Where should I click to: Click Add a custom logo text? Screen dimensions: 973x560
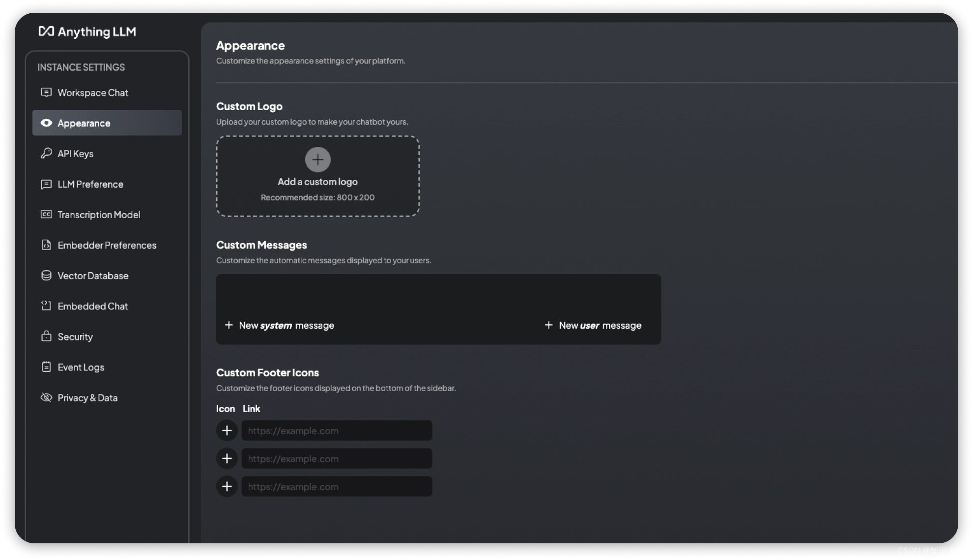click(317, 182)
